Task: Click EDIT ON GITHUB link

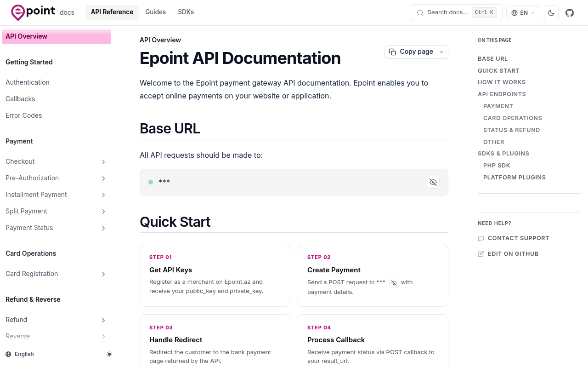Action: [x=508, y=254]
